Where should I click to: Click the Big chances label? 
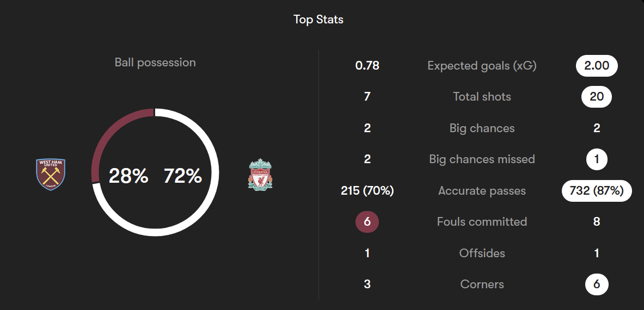[482, 128]
